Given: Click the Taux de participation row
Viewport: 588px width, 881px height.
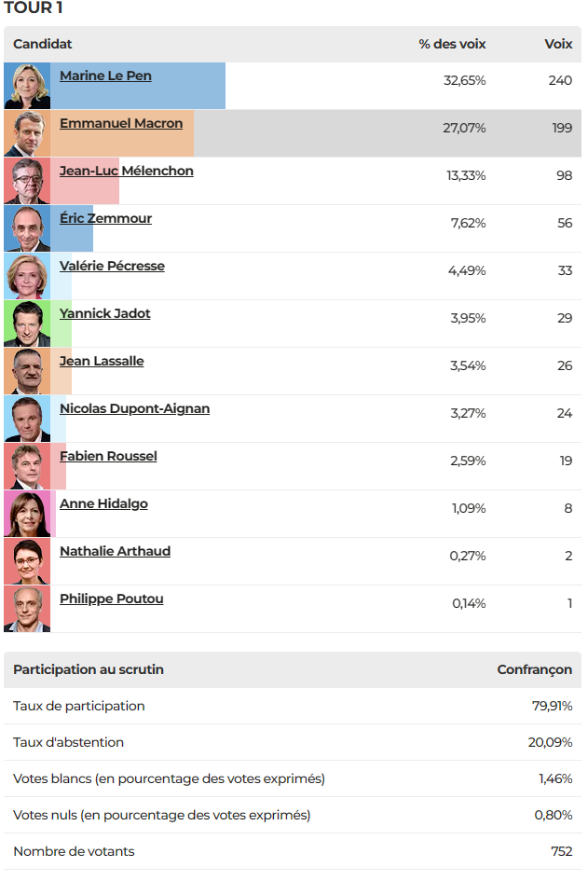Looking at the screenshot, I should click(293, 707).
